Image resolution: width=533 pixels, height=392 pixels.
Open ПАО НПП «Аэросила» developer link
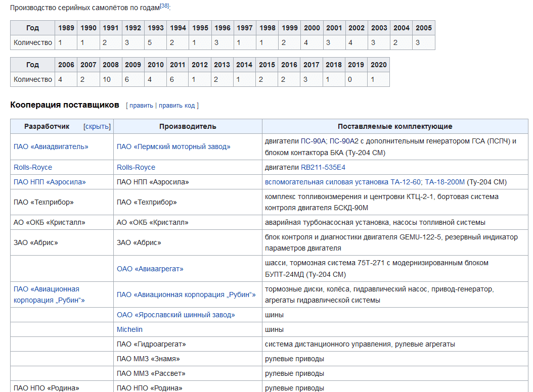point(50,182)
